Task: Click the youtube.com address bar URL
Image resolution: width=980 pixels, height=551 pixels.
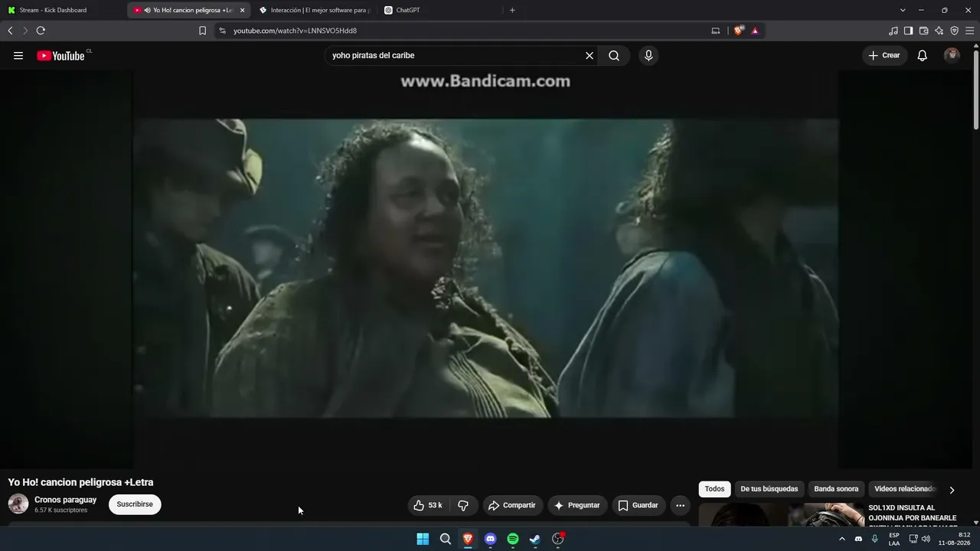Action: click(295, 31)
